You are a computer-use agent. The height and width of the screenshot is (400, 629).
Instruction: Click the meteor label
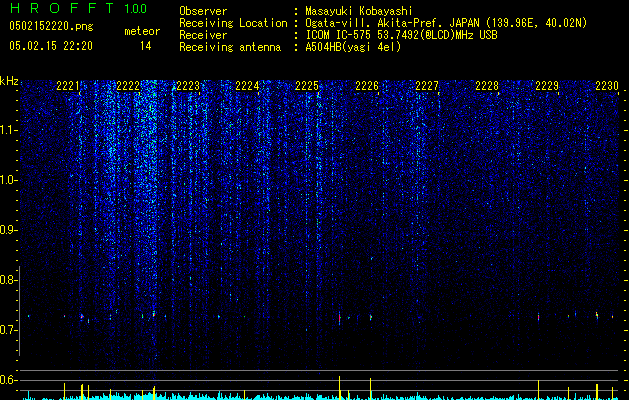pyautogui.click(x=142, y=31)
